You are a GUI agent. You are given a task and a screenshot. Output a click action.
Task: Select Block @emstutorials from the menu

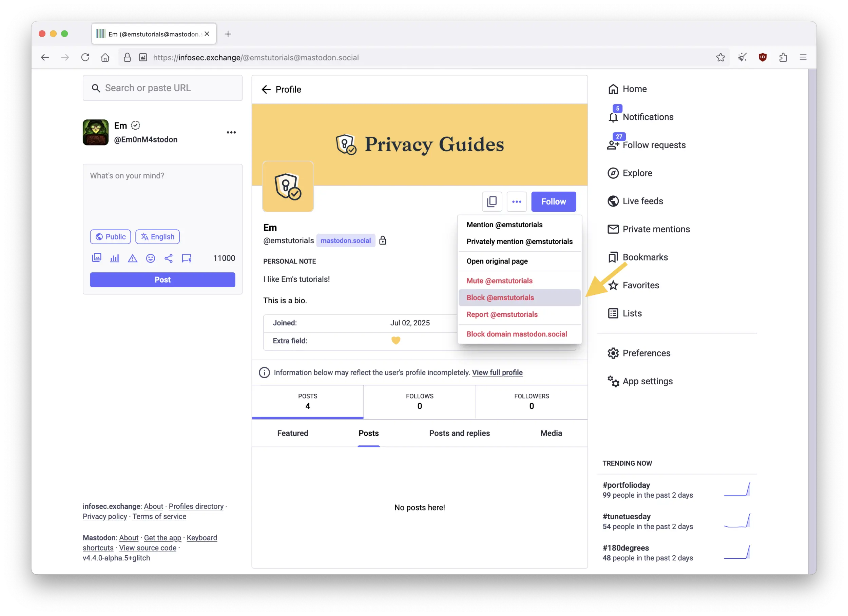pos(500,297)
